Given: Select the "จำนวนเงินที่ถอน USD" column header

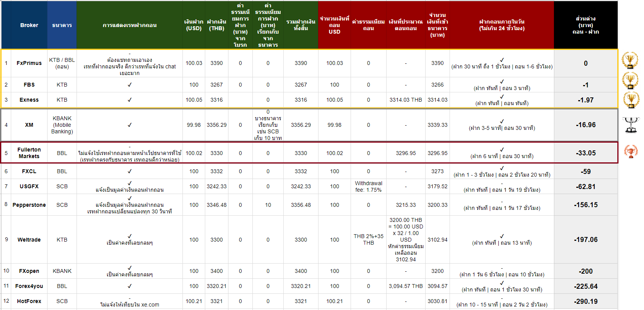Looking at the screenshot, I should point(334,25).
